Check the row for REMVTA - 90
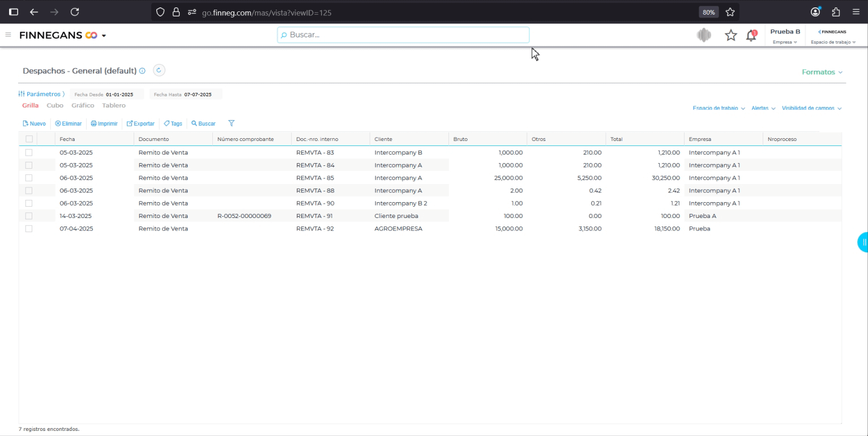The width and height of the screenshot is (868, 436). 29,203
